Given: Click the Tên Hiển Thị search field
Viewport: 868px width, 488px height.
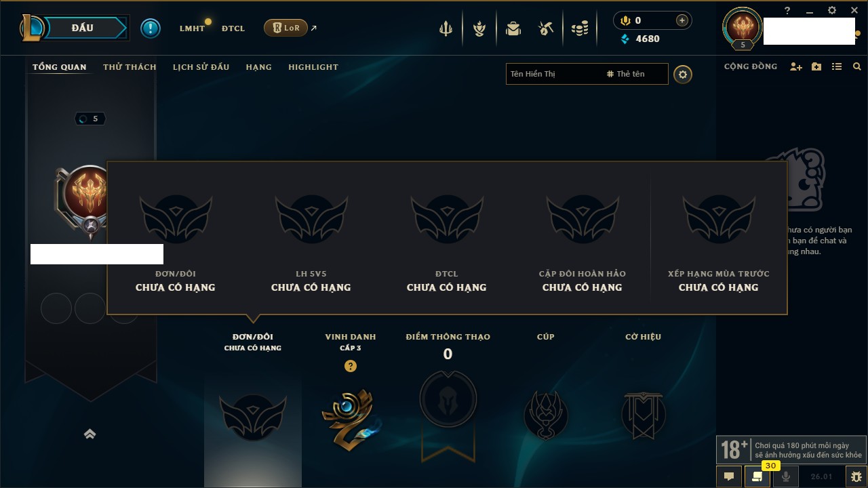Looking at the screenshot, I should click(553, 74).
